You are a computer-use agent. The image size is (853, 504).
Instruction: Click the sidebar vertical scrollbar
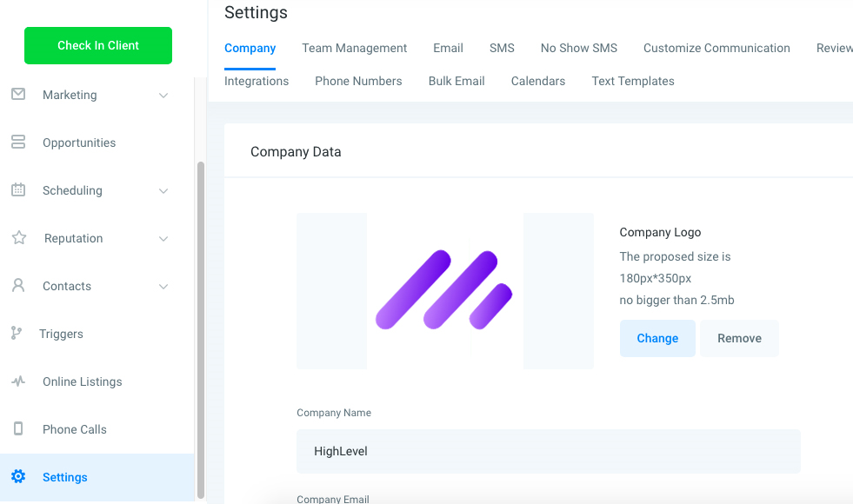coord(201,329)
